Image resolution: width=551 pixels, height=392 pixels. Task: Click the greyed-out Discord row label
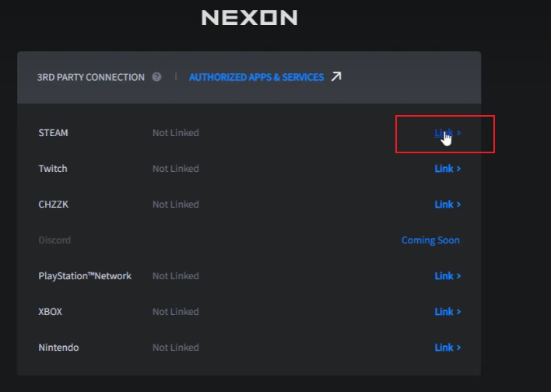[x=54, y=240]
